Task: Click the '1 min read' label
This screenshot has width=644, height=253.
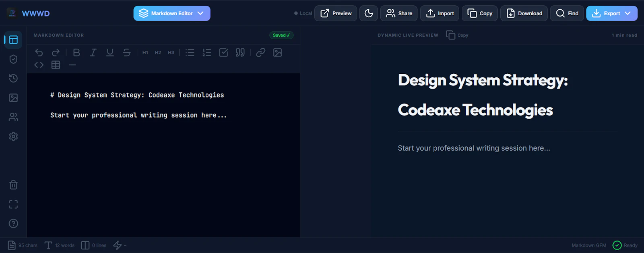Action: (x=625, y=35)
